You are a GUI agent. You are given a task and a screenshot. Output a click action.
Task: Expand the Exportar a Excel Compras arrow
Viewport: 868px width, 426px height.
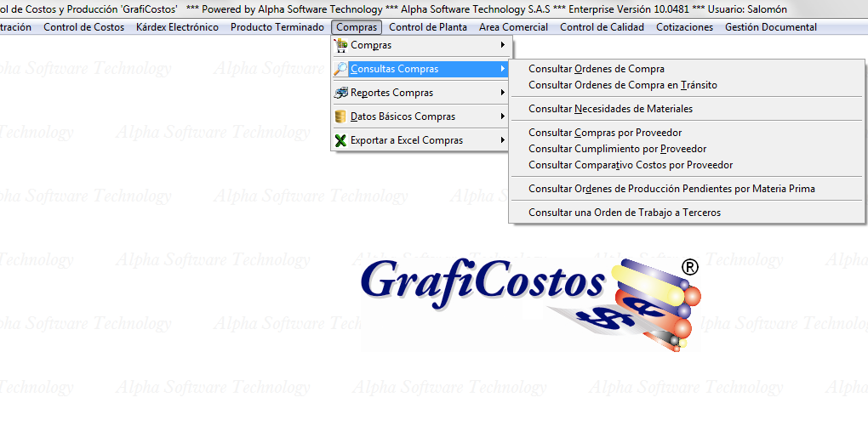click(x=502, y=140)
